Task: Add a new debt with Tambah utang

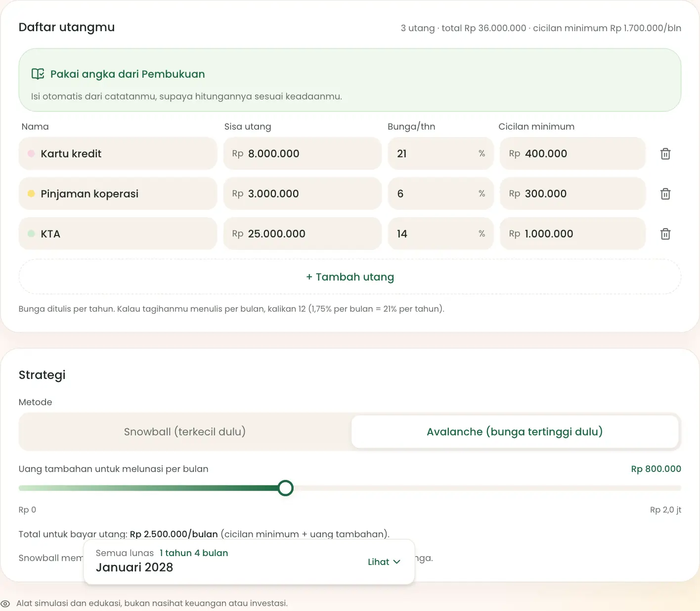Action: click(350, 277)
